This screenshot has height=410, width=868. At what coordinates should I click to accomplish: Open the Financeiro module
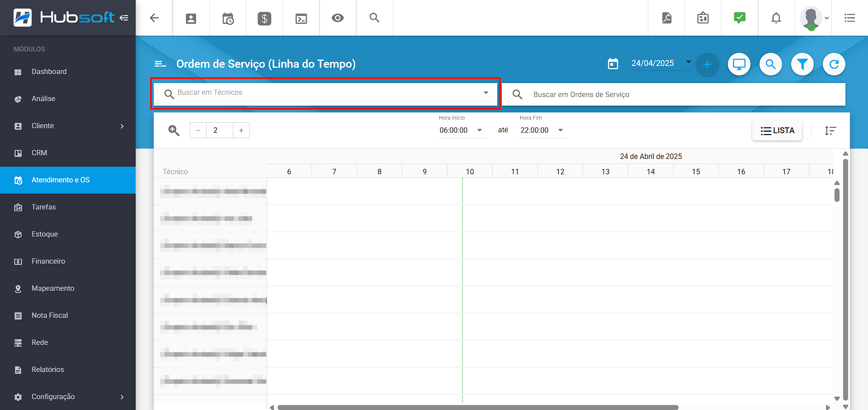(68, 261)
